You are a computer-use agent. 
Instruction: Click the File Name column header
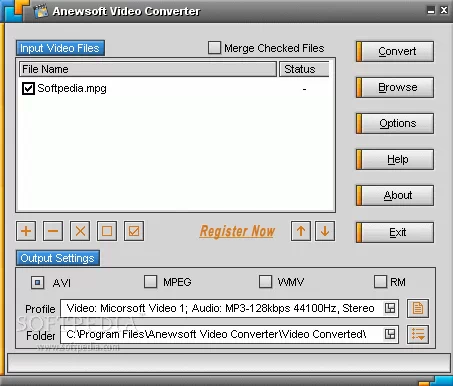(x=148, y=69)
